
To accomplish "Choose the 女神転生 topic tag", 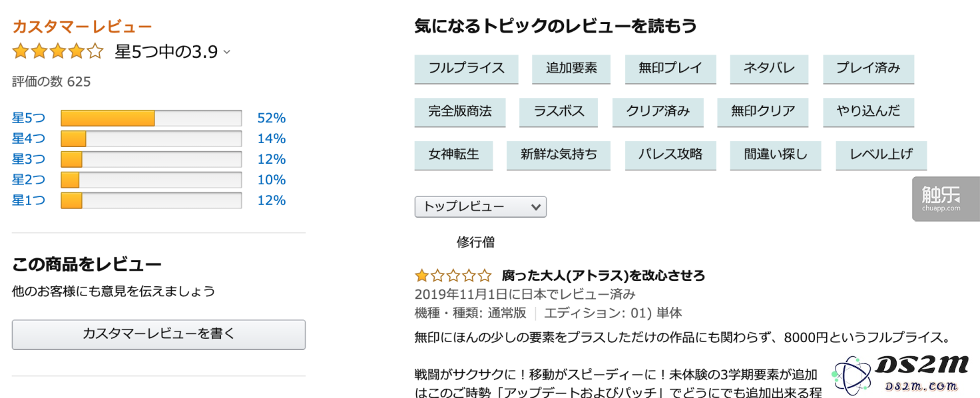I will pos(453,154).
